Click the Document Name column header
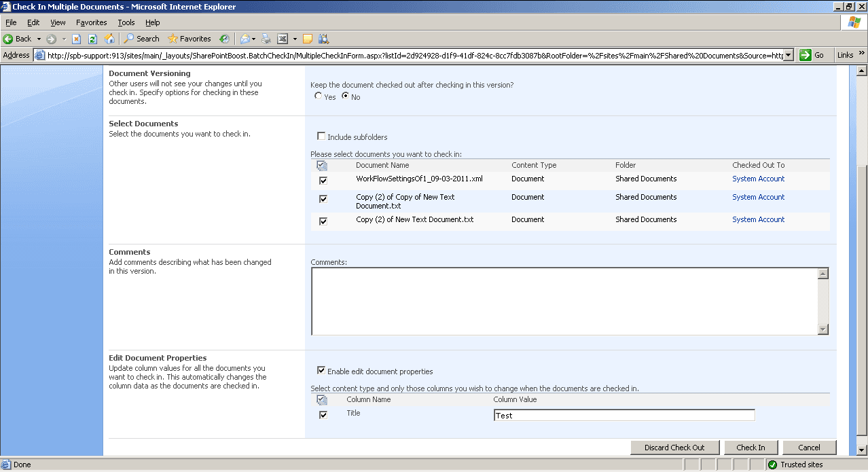The width and height of the screenshot is (868, 472). [382, 165]
